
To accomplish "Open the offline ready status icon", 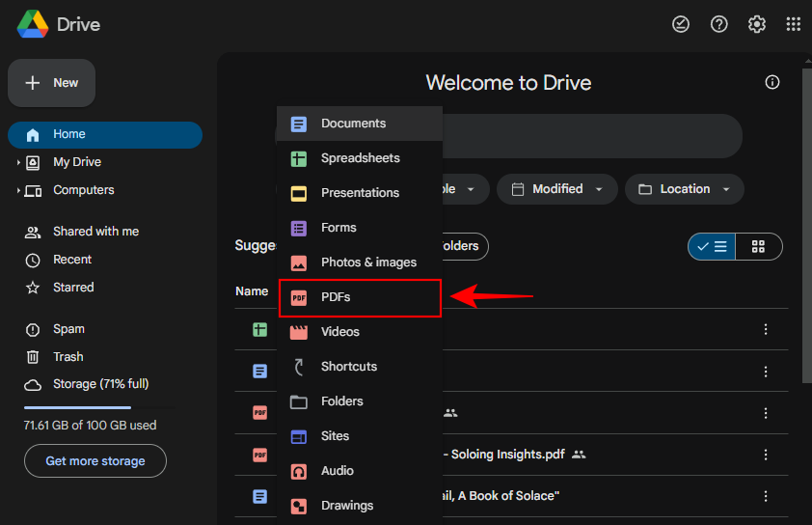I will [x=681, y=24].
